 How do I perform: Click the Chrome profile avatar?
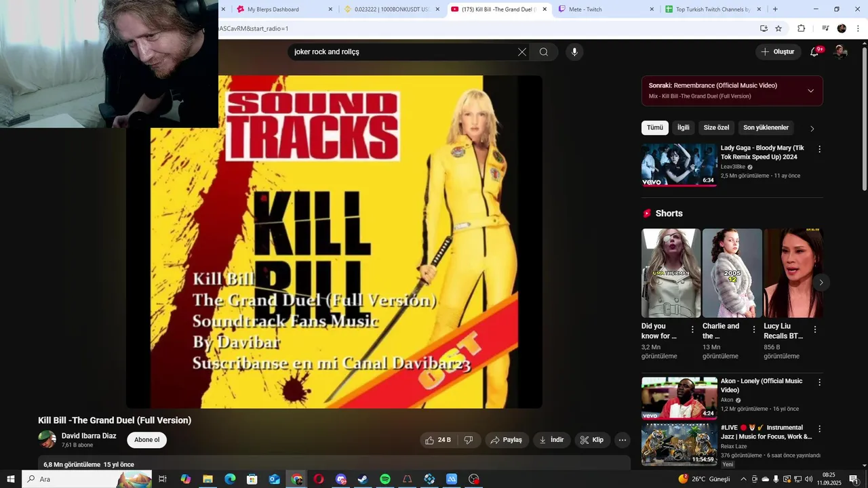click(842, 28)
